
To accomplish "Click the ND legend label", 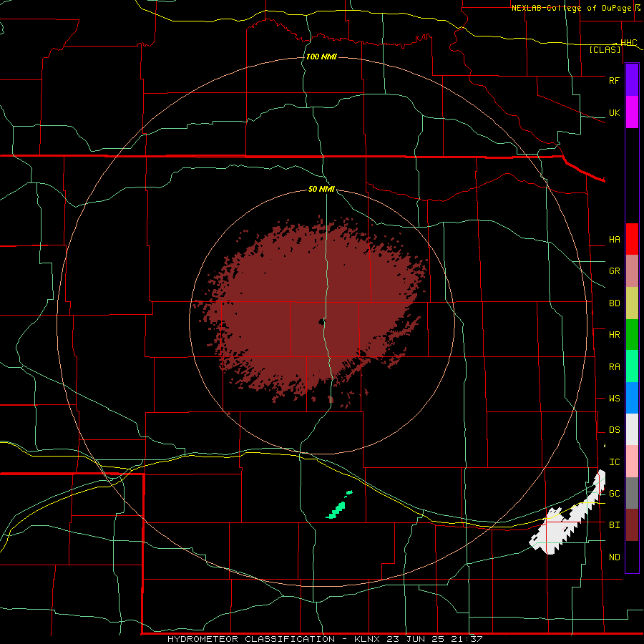I will [614, 557].
